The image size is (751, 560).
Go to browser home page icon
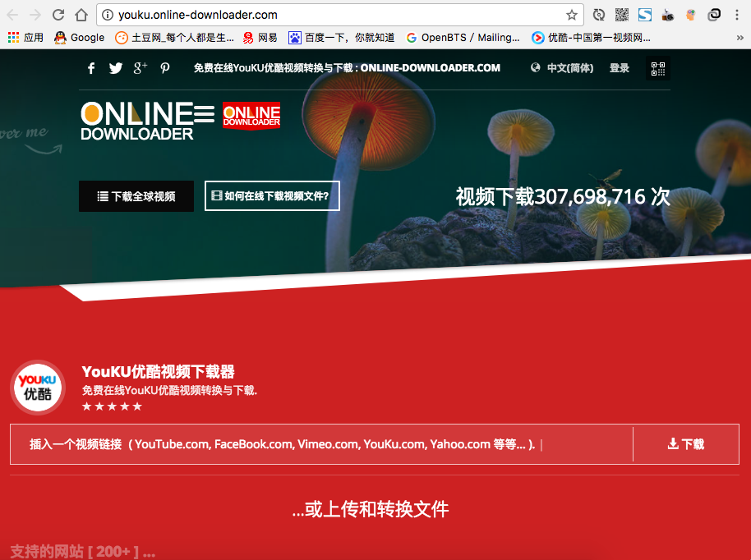tap(81, 15)
